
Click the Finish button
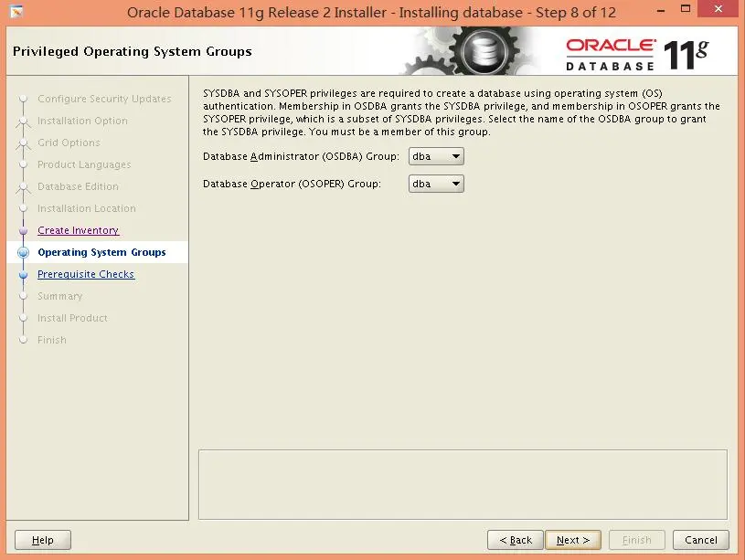[636, 540]
